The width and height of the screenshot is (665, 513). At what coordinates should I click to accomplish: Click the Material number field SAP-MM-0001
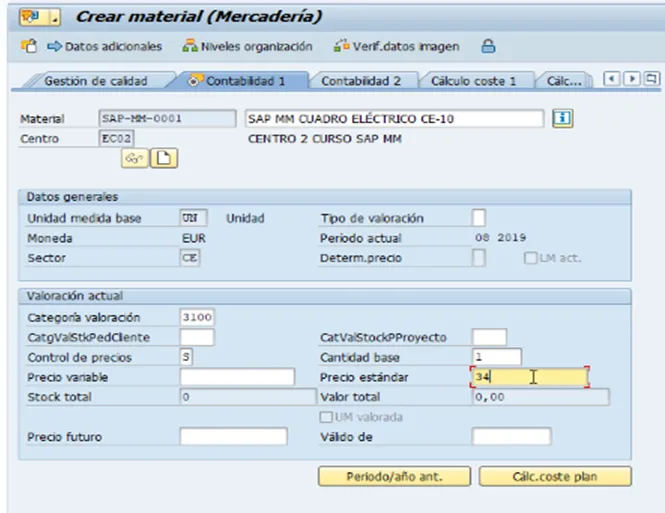click(x=168, y=118)
